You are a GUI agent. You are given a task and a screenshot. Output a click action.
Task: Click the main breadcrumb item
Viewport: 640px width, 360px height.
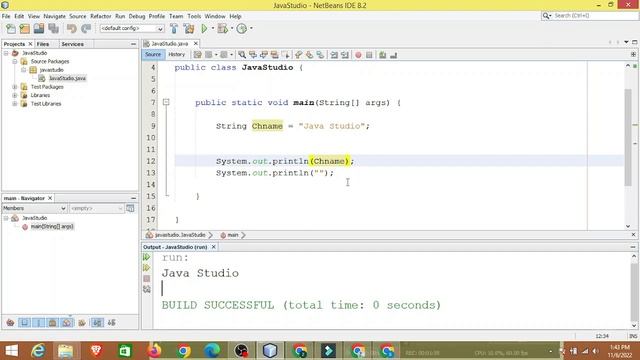(x=233, y=235)
